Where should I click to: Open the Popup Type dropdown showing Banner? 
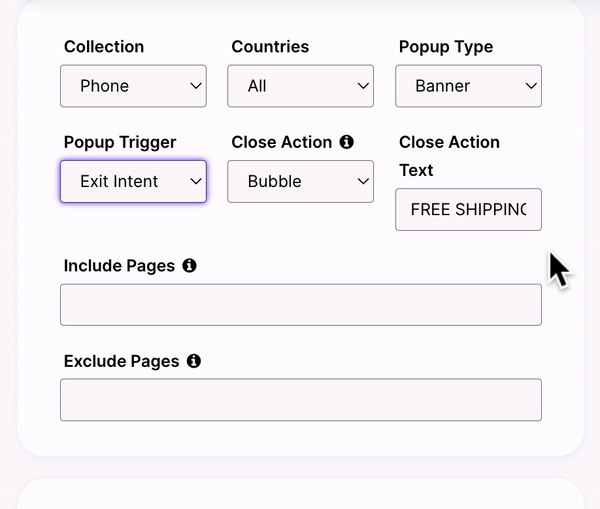click(x=468, y=86)
